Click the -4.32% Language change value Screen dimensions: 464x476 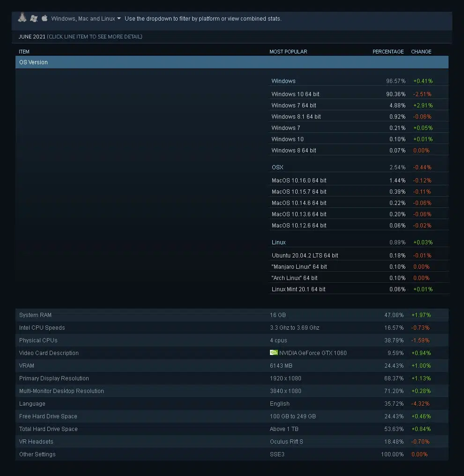pyautogui.click(x=420, y=404)
